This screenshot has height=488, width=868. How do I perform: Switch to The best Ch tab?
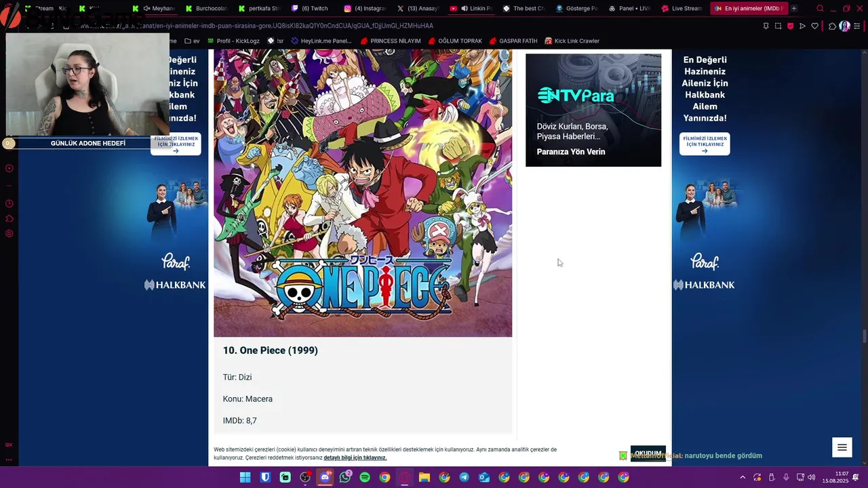tap(524, 8)
